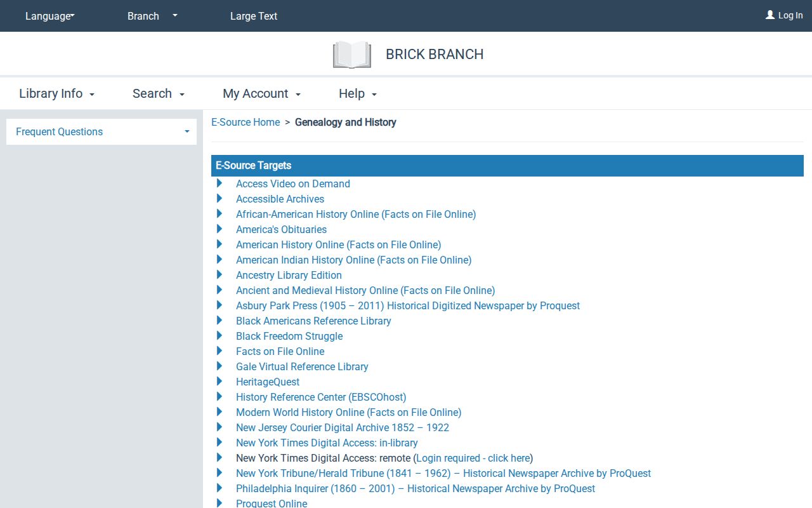The height and width of the screenshot is (508, 812).
Task: Open African-American History Online link
Action: tap(356, 214)
